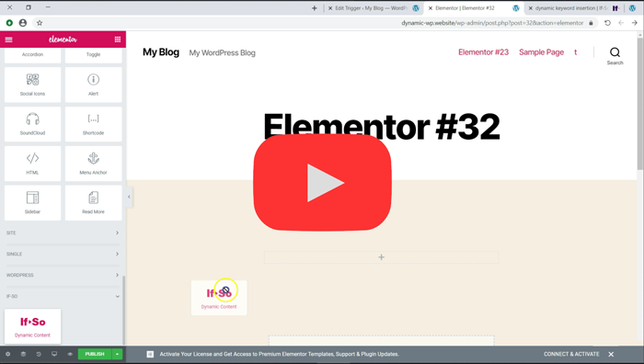Screen dimensions: 644x364
Task: Open the Elementor hamburger menu
Action: click(8, 40)
